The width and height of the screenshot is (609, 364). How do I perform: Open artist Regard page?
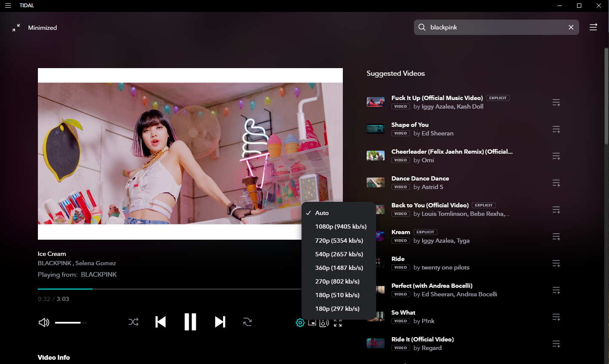432,348
